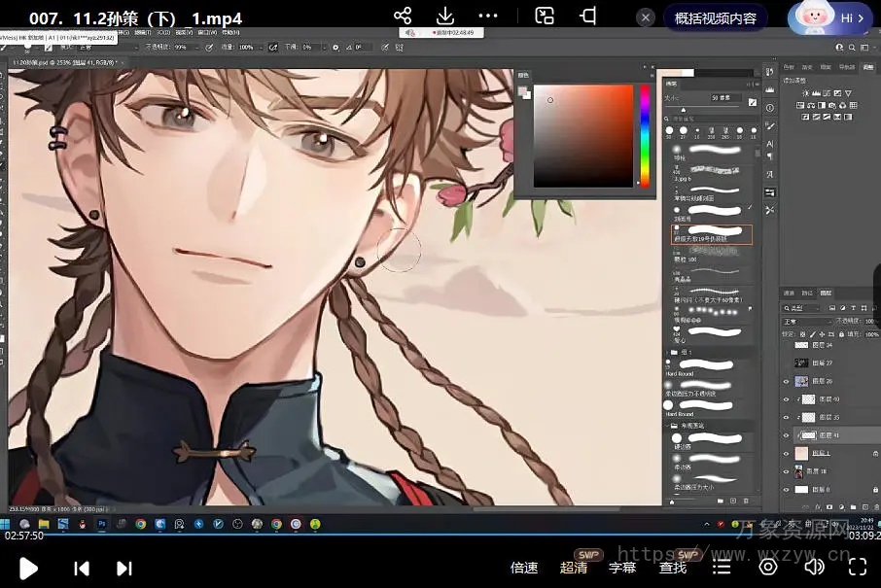881x588 pixels.
Task: Toggle the player volume speaker icon
Action: point(814,567)
